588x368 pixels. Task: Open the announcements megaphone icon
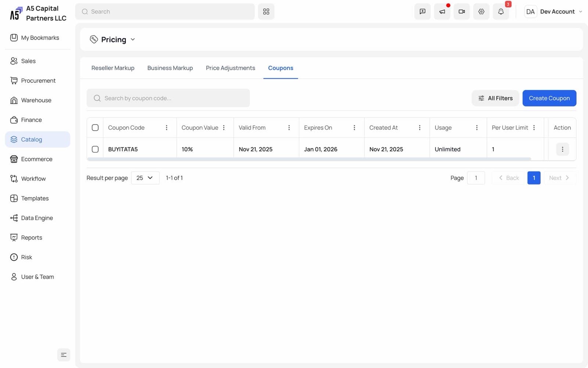click(442, 11)
